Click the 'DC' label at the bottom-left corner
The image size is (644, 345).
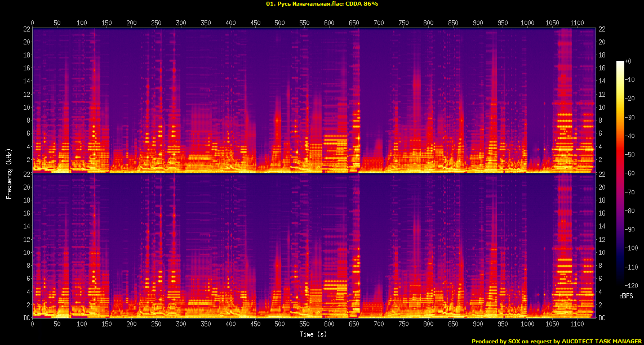(x=26, y=318)
